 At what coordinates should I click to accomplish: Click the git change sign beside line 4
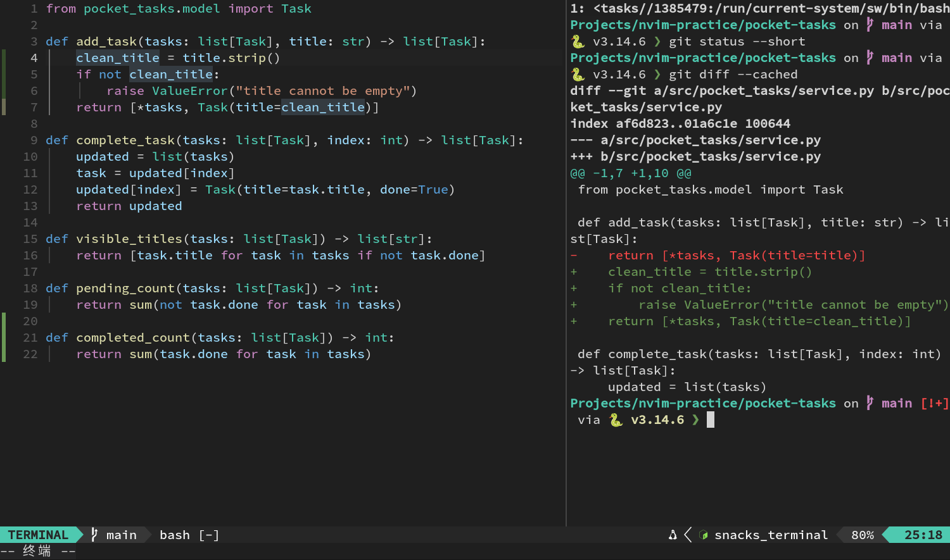4,58
